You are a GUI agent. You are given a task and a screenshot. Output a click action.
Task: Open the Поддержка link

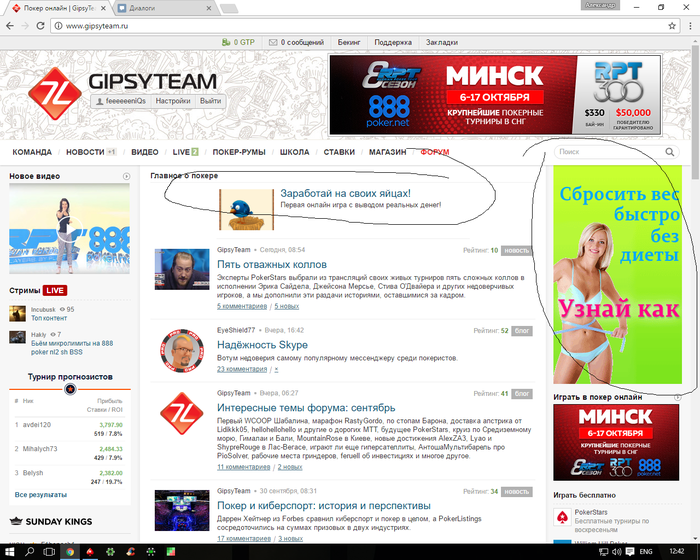coord(393,42)
